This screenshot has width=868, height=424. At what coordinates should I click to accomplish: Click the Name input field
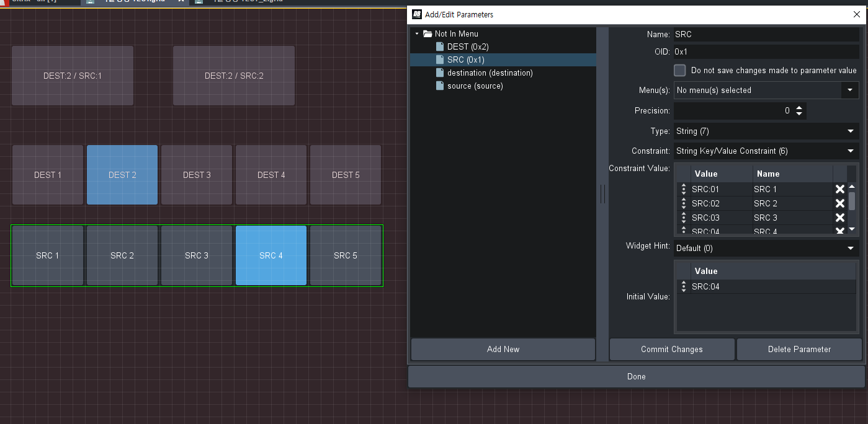[x=766, y=35]
